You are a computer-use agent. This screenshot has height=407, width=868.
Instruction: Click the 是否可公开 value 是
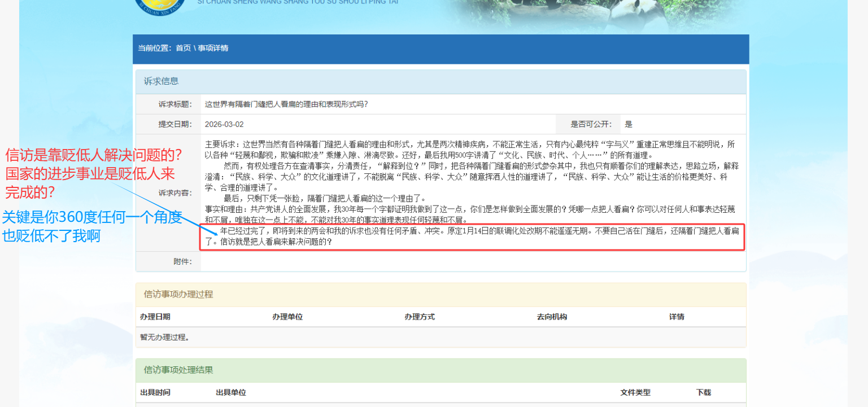[629, 124]
